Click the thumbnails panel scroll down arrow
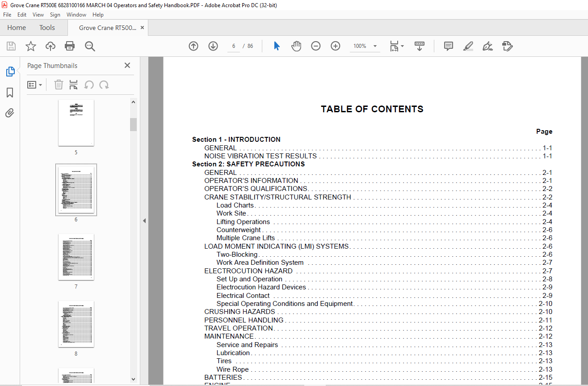The width and height of the screenshot is (588, 386). (133, 379)
